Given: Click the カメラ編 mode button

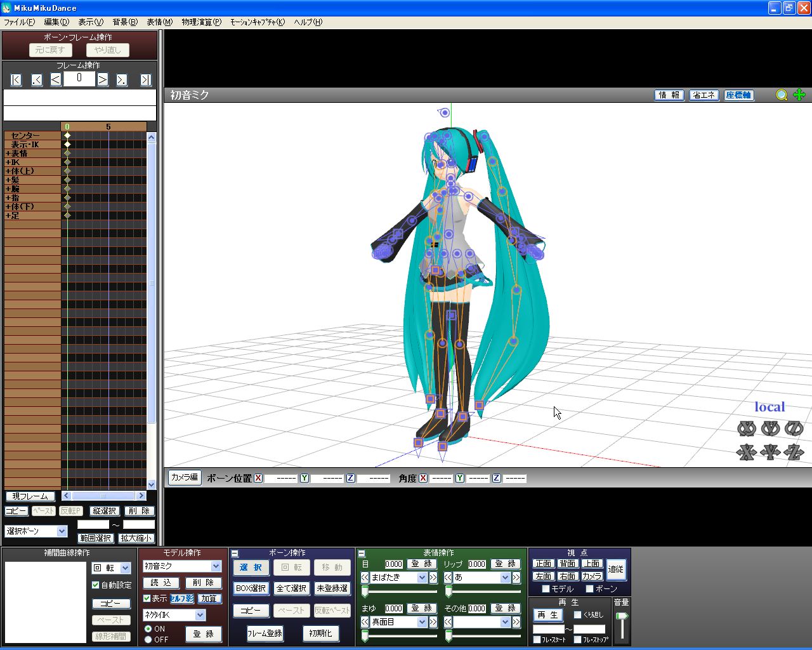Looking at the screenshot, I should [x=185, y=477].
